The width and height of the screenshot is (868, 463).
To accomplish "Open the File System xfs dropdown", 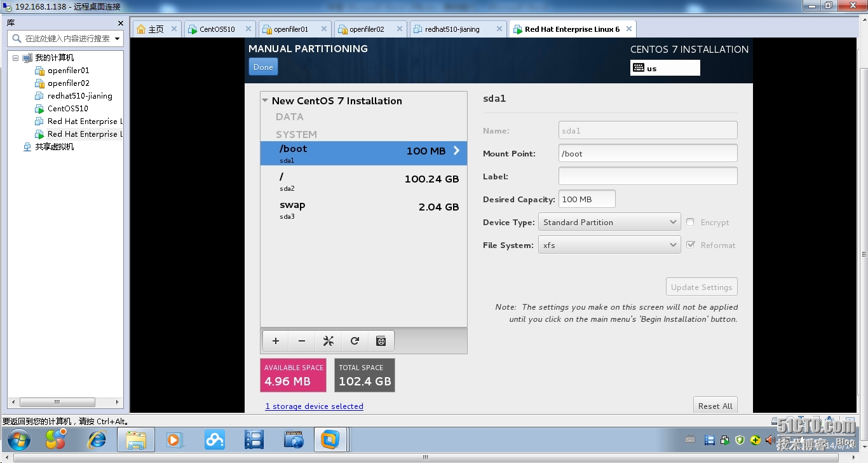I will 609,245.
